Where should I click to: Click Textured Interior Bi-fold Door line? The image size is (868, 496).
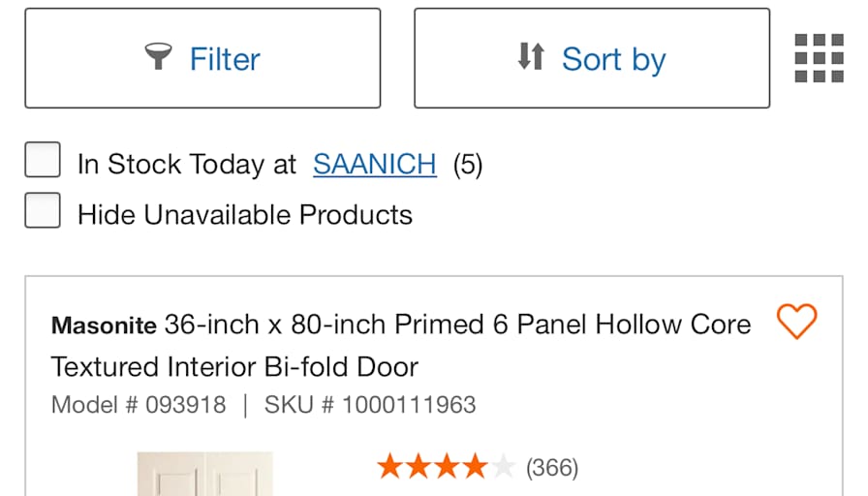point(234,367)
